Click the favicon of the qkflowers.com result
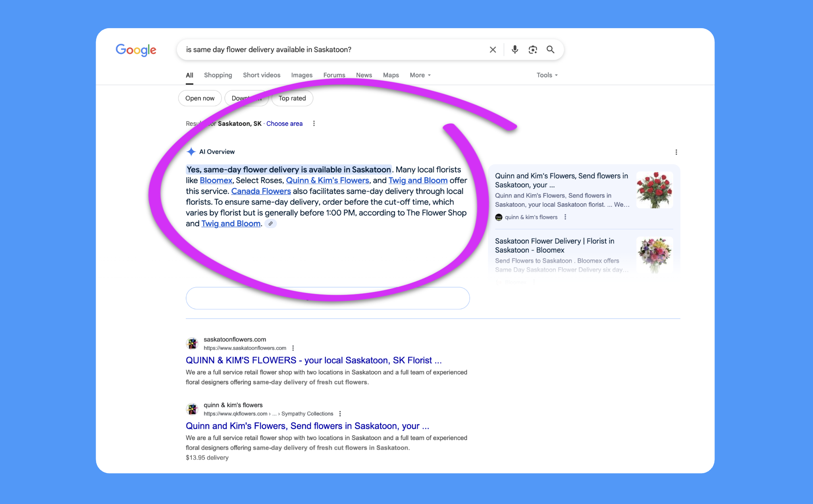 tap(192, 409)
